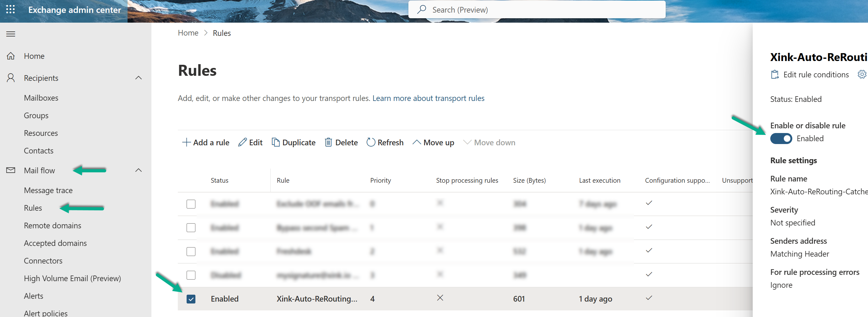Click the Move up caret icon
The image size is (868, 317).
pyautogui.click(x=417, y=142)
